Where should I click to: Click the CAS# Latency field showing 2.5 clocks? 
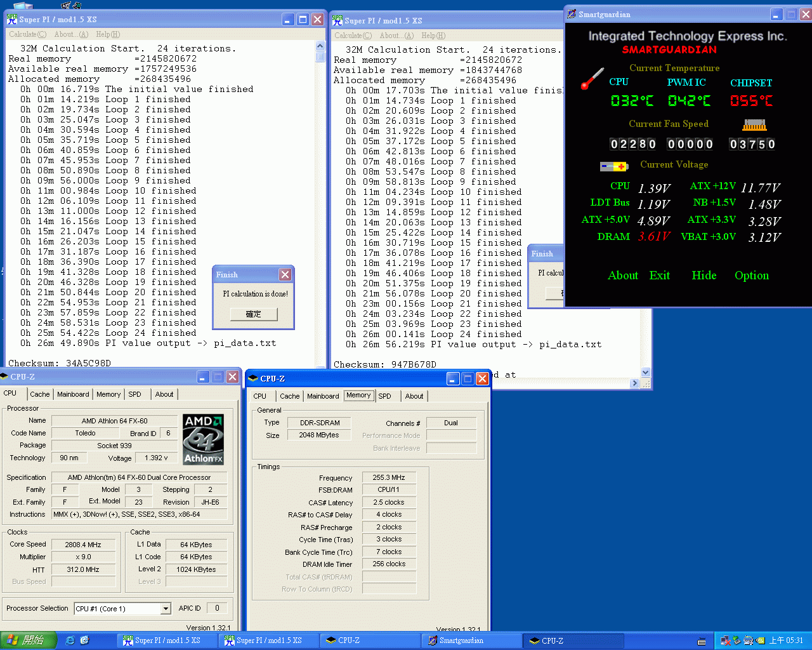pos(389,502)
